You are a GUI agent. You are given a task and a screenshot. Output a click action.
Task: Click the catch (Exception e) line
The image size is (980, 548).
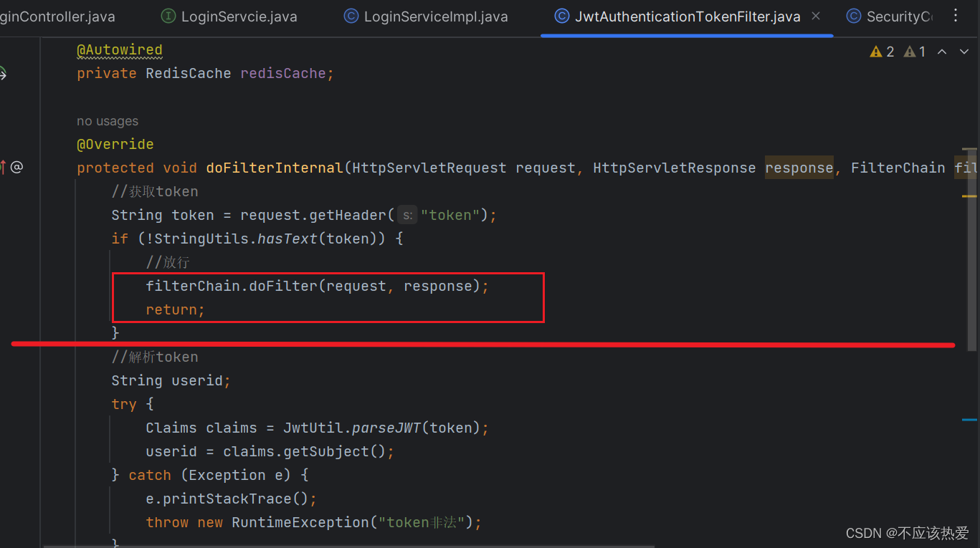pyautogui.click(x=210, y=475)
